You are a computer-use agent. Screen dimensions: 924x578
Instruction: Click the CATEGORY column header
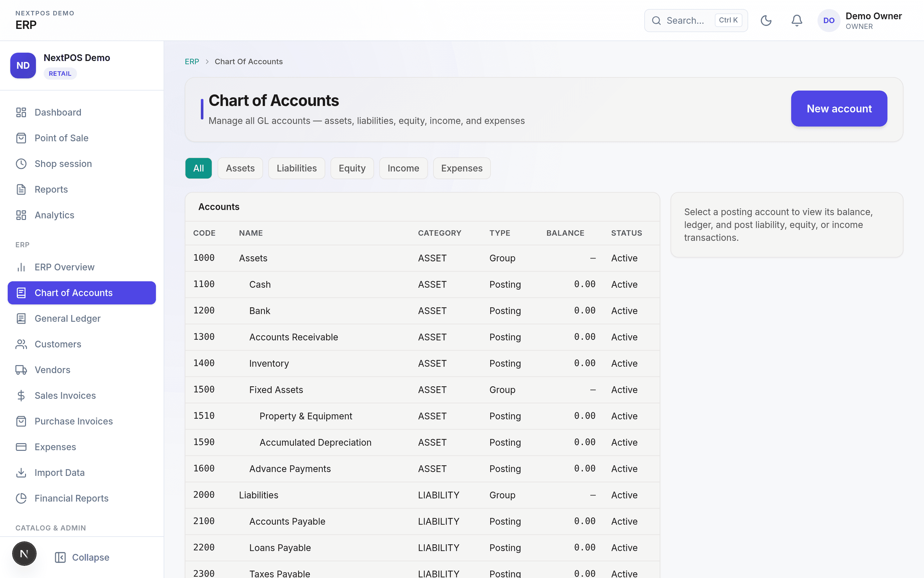(440, 233)
